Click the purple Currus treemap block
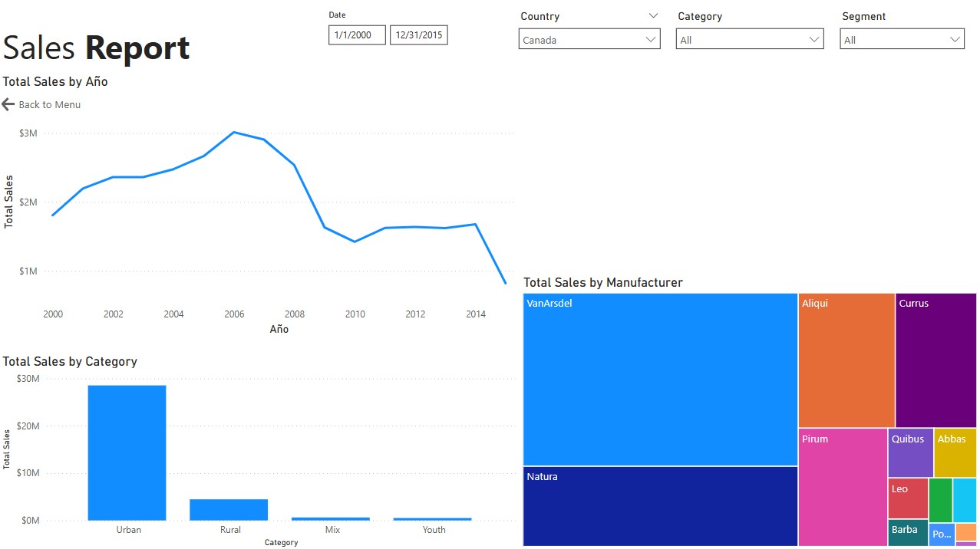 pos(935,360)
